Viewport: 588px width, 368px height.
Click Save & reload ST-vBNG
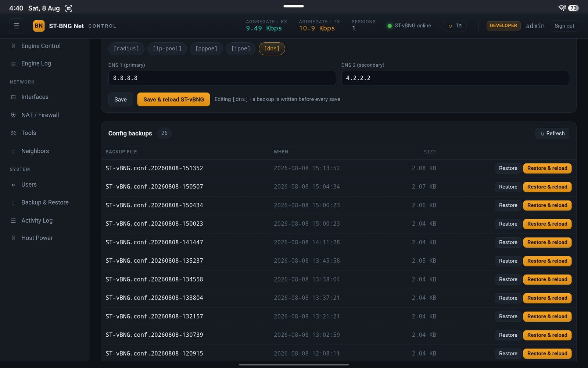coord(173,99)
